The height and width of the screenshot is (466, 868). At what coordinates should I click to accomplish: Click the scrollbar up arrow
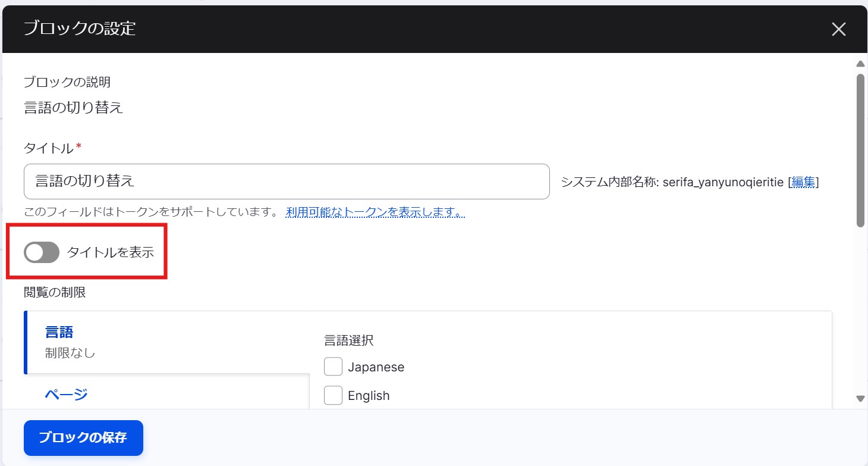pyautogui.click(x=860, y=64)
